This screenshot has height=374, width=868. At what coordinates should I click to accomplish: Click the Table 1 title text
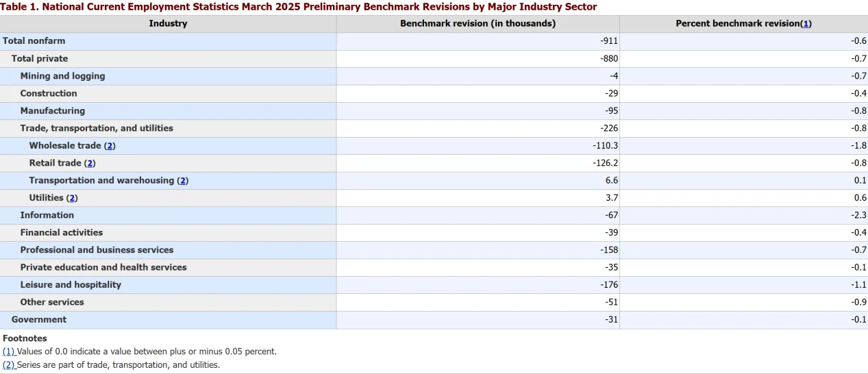(299, 7)
